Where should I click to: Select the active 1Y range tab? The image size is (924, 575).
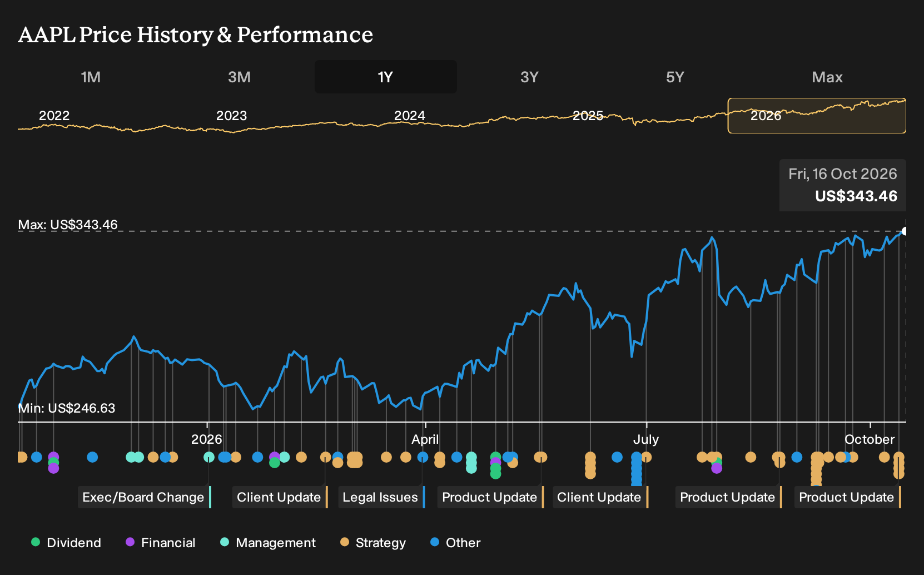tap(386, 77)
